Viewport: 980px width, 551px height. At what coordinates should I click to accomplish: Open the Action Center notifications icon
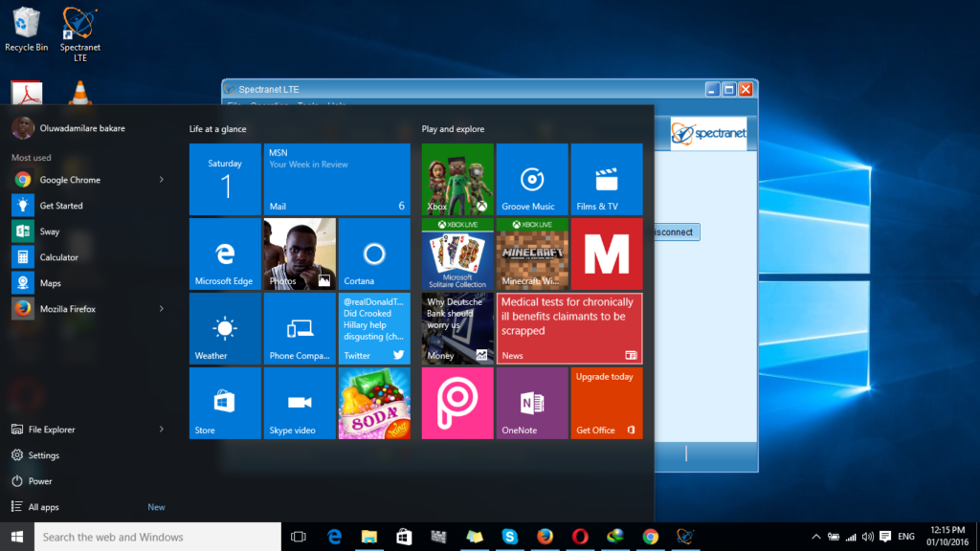(885, 537)
